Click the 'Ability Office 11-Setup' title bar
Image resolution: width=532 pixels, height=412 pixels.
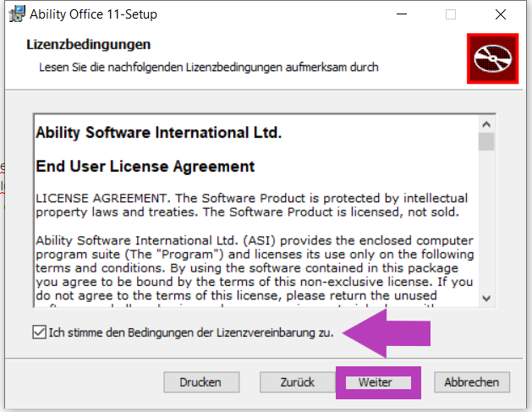click(x=93, y=14)
